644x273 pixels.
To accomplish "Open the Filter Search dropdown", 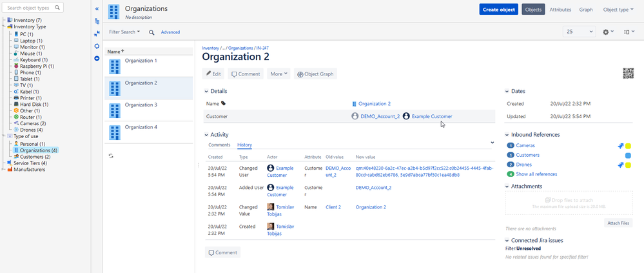I will pos(124,32).
